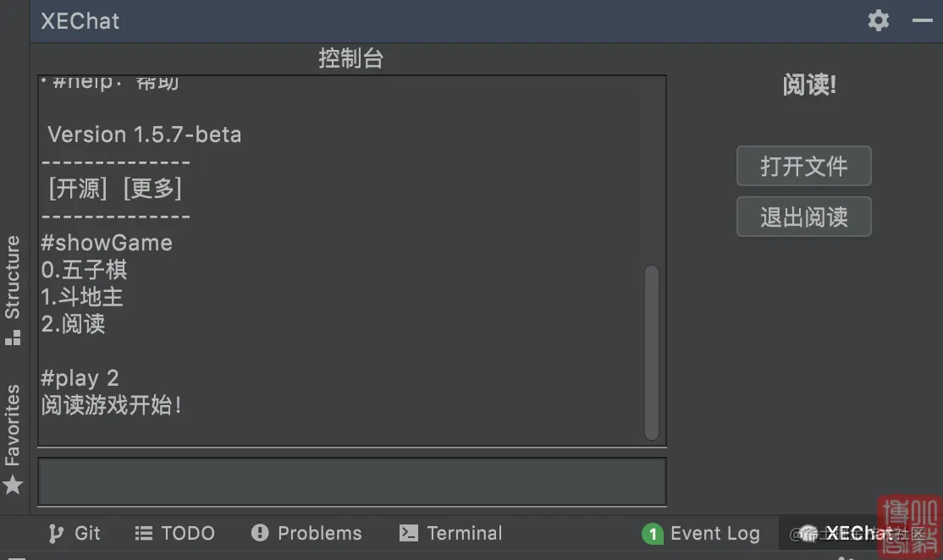Viewport: 943px width, 560px height.
Task: Hide the XEChat tool window
Action: pyautogui.click(x=922, y=20)
